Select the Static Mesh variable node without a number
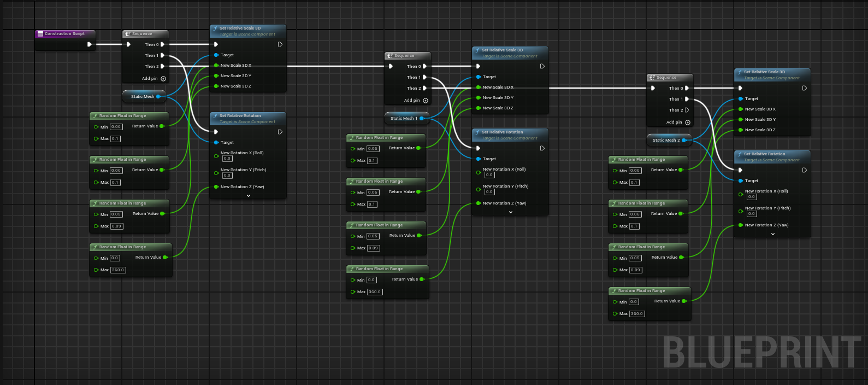This screenshot has height=385, width=868. click(x=142, y=96)
